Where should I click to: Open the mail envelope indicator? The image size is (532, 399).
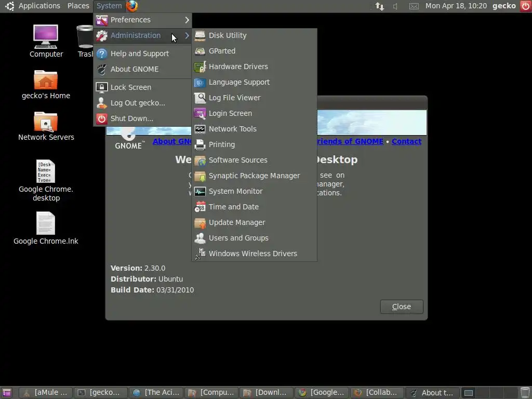(x=414, y=6)
